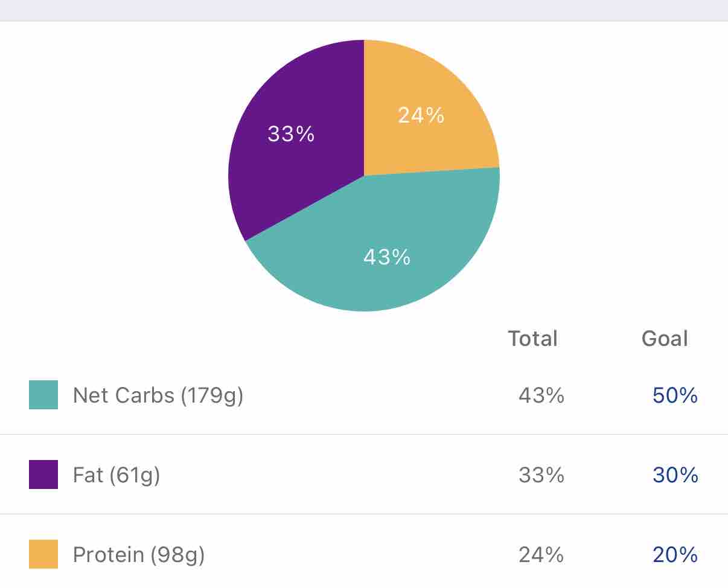Screen dimensions: 728x588
Task: Click the Goal column header
Action: tap(665, 338)
